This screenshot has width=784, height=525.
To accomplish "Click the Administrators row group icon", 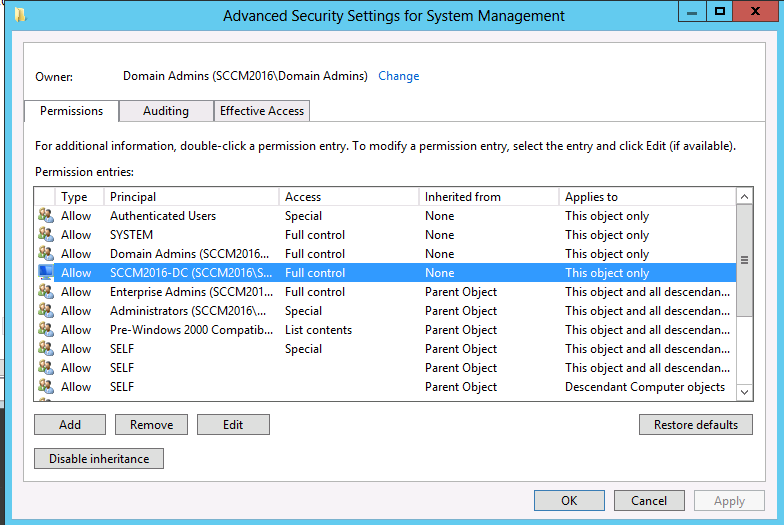I will pos(46,310).
